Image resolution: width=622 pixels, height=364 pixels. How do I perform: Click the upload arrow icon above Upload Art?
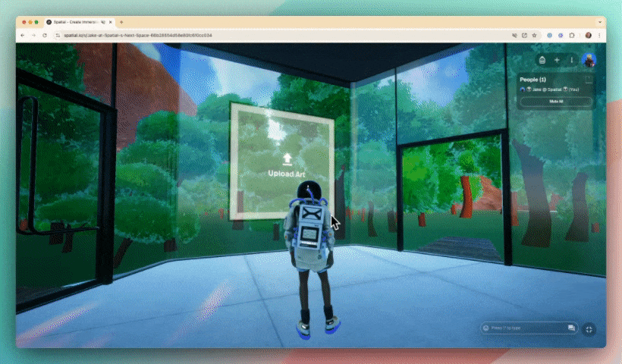287,159
